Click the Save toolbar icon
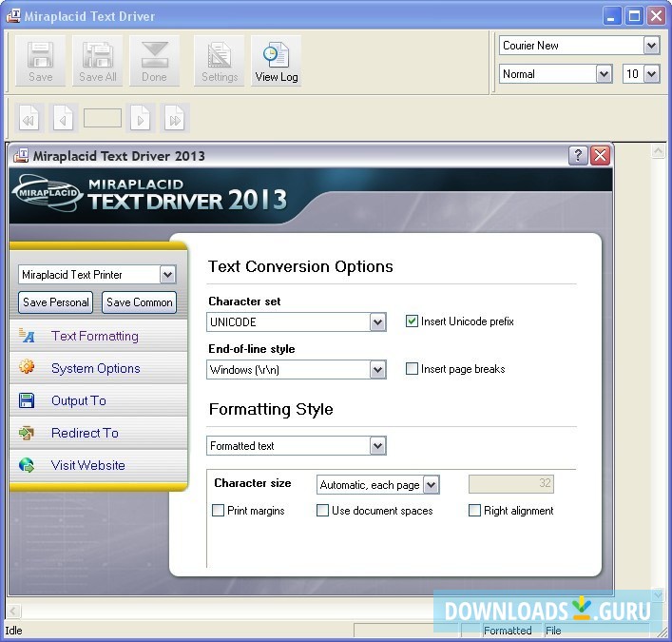 40,61
